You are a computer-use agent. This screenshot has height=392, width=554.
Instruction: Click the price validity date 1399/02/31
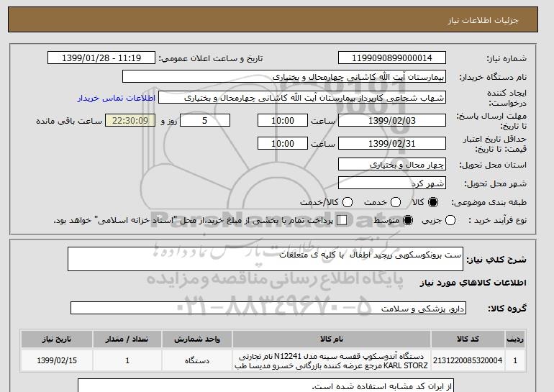(392, 143)
